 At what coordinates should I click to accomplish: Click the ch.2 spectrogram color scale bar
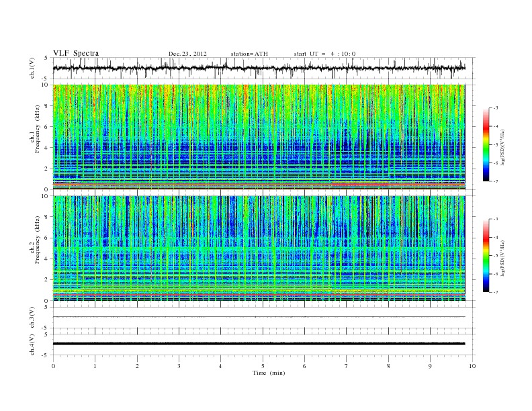[x=486, y=255]
